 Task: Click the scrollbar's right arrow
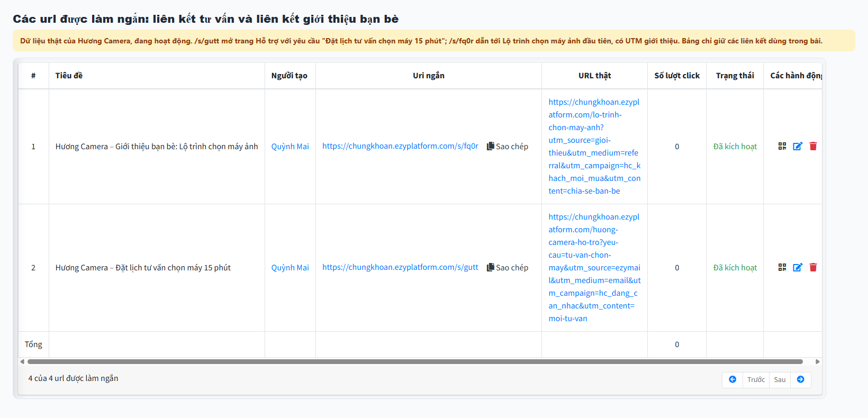click(818, 362)
